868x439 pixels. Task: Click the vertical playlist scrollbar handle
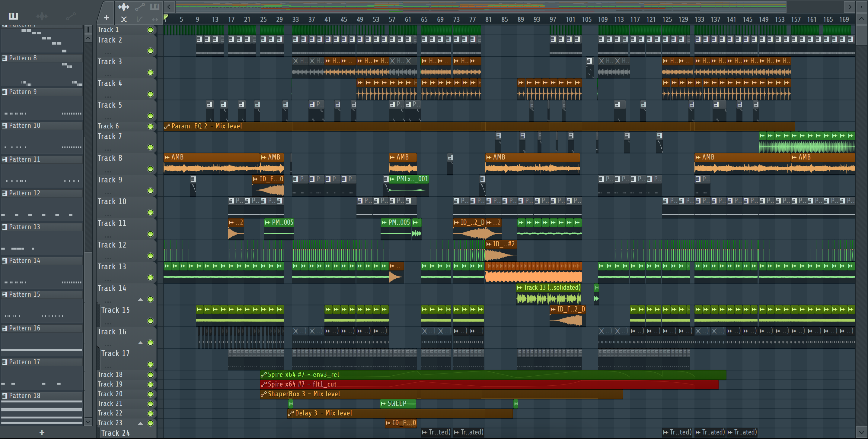click(862, 35)
